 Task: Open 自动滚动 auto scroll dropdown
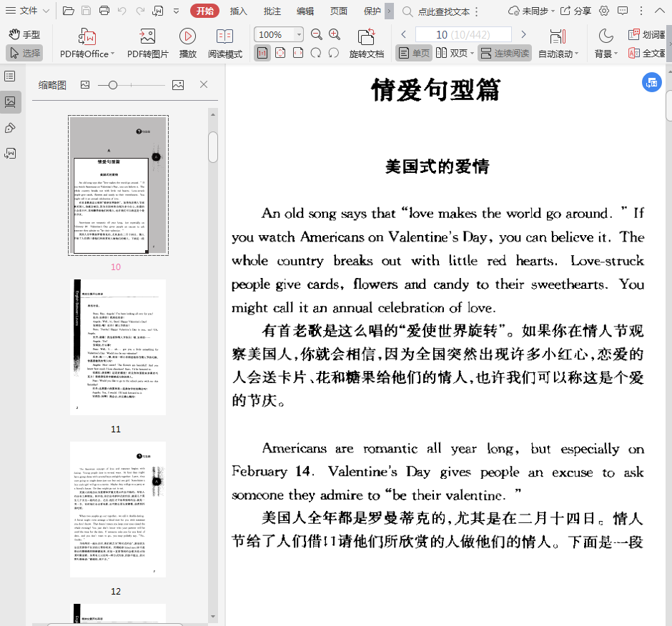558,43
